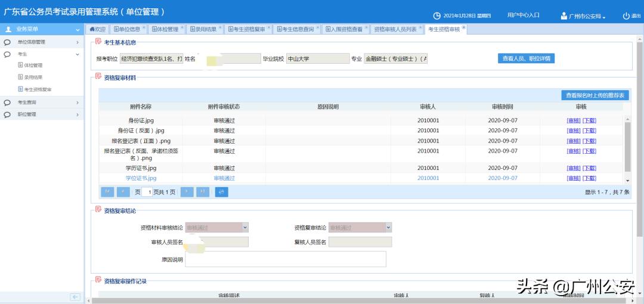The width and height of the screenshot is (644, 304).
Task: Go to next page of attachments
Action: [x=187, y=192]
